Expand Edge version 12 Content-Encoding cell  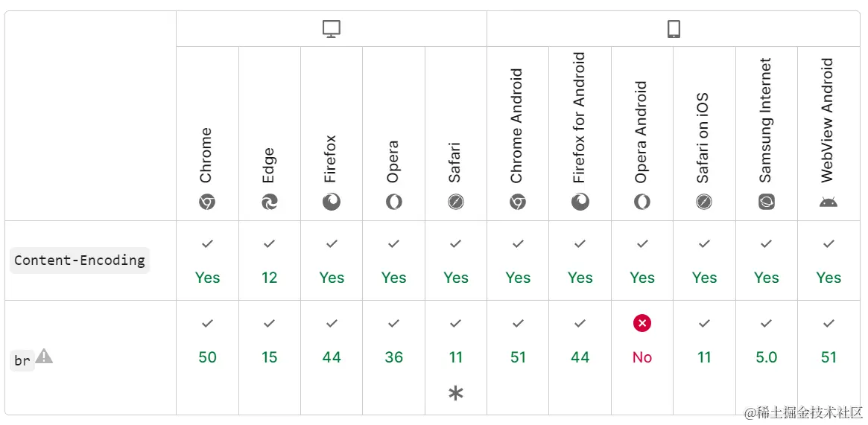coord(269,278)
